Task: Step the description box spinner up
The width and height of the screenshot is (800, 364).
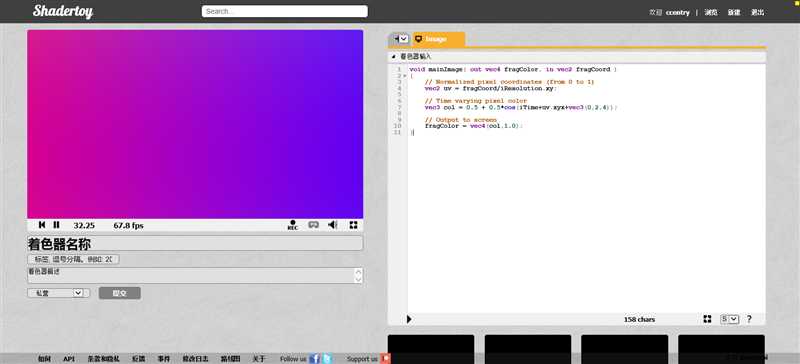Action: click(x=358, y=272)
